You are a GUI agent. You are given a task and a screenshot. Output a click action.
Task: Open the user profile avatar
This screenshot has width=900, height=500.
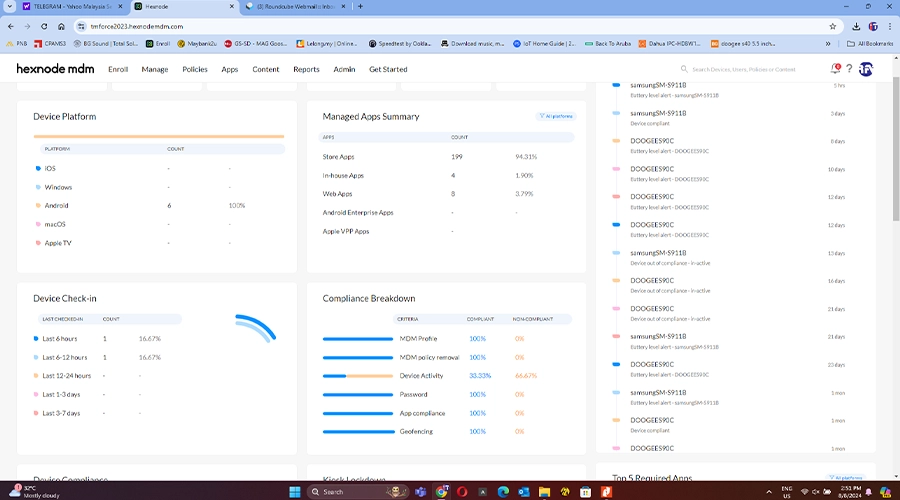[866, 69]
